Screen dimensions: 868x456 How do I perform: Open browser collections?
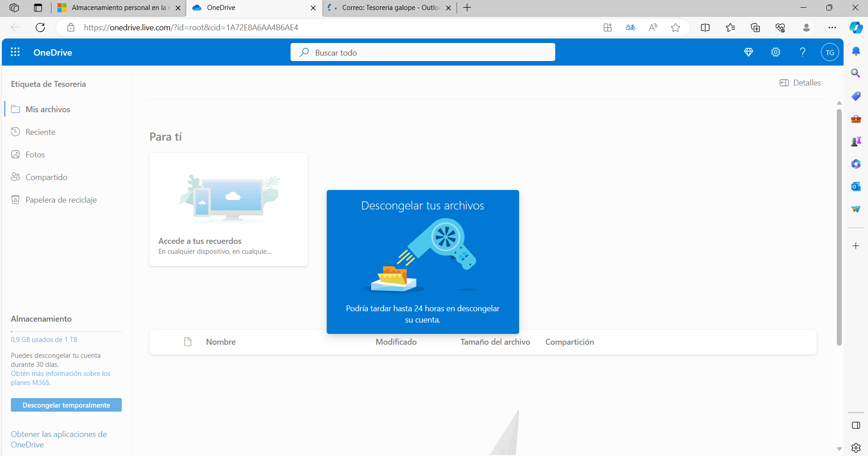(x=755, y=28)
